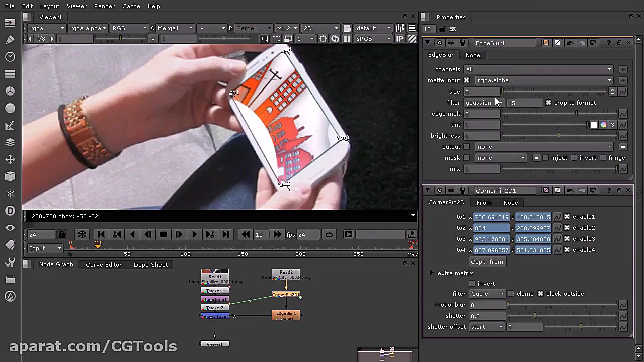
Task: Open the Merge nodes toolbar menu
Action: [x=10, y=142]
